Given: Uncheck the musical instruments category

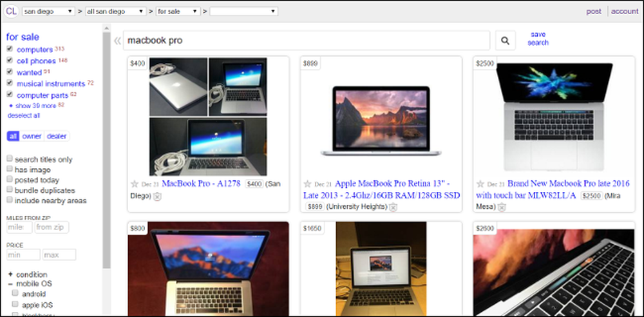Looking at the screenshot, I should [10, 82].
